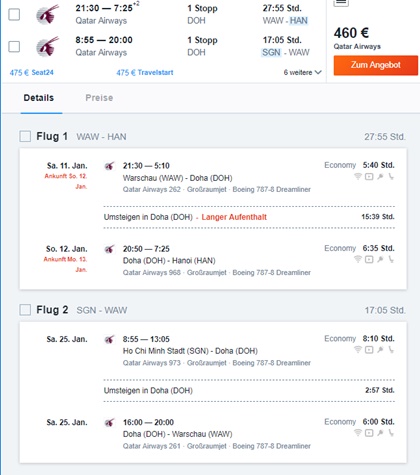Click the seat icon on Doha-Warschau flight

(391, 433)
